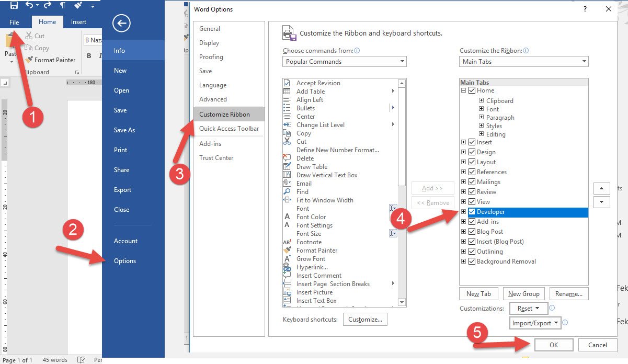The height and width of the screenshot is (364, 628).
Task: Click the Redo arrow icon
Action: click(48, 5)
